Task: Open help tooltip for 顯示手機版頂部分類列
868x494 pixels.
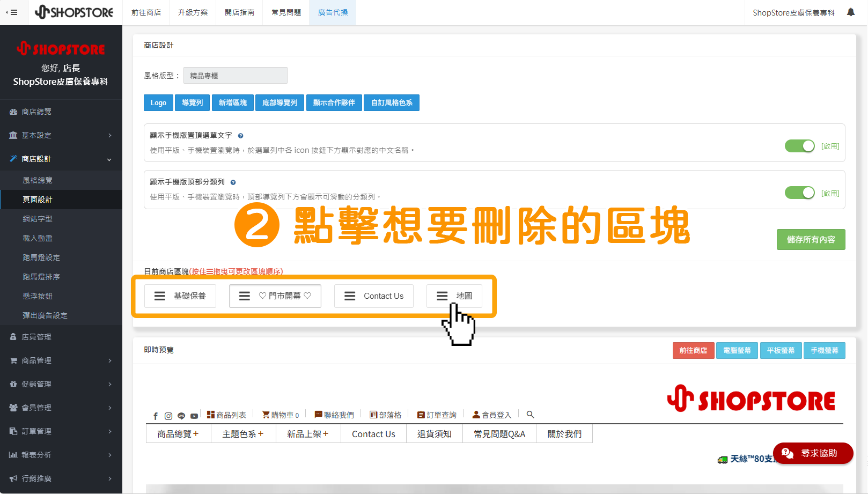Action: 233,182
